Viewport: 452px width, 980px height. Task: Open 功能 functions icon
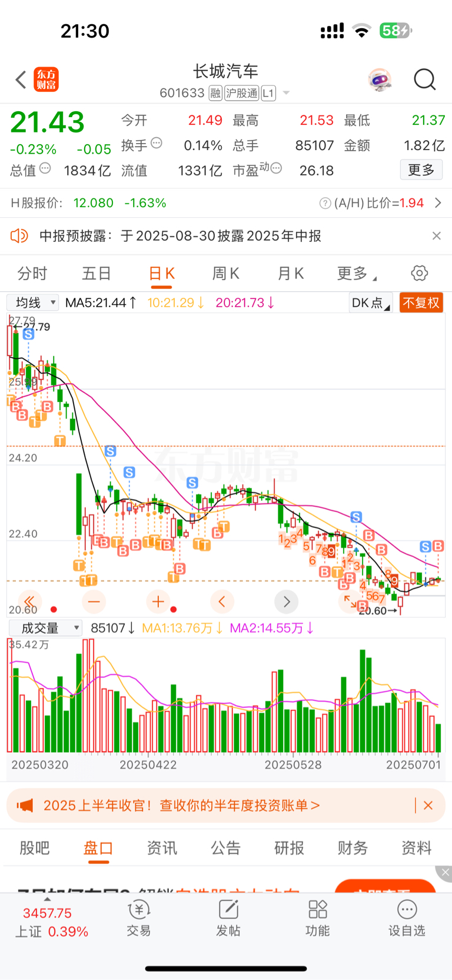(x=318, y=918)
